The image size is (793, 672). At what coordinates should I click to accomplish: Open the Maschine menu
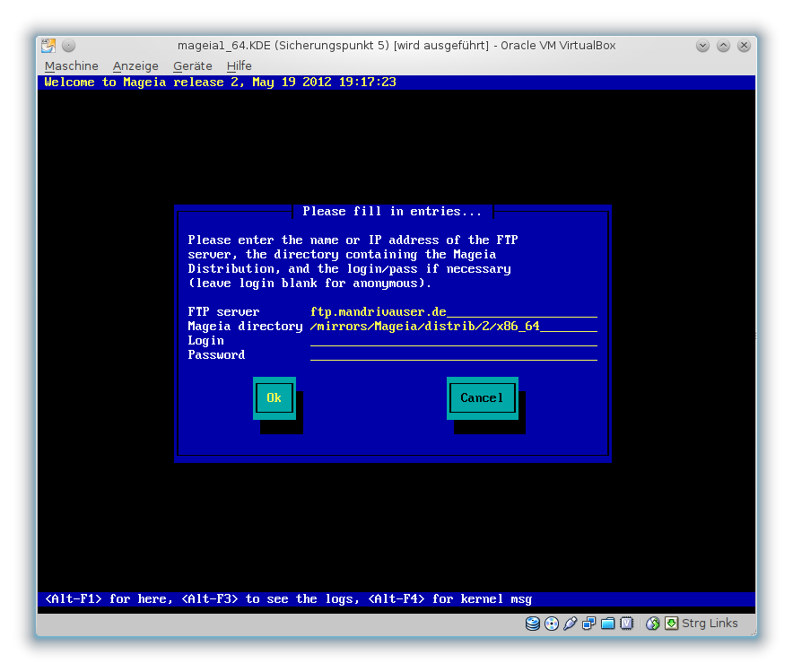pyautogui.click(x=71, y=66)
